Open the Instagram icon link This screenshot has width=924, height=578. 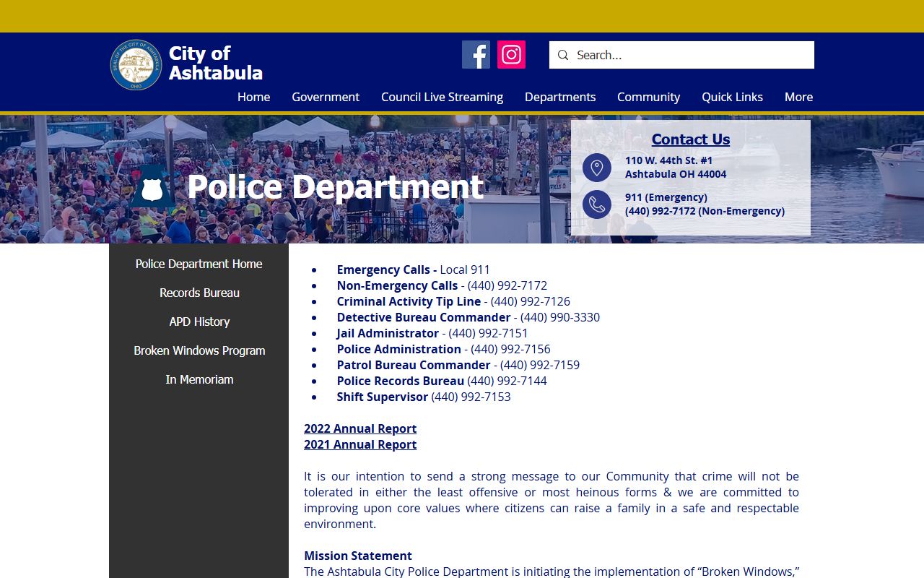point(511,55)
